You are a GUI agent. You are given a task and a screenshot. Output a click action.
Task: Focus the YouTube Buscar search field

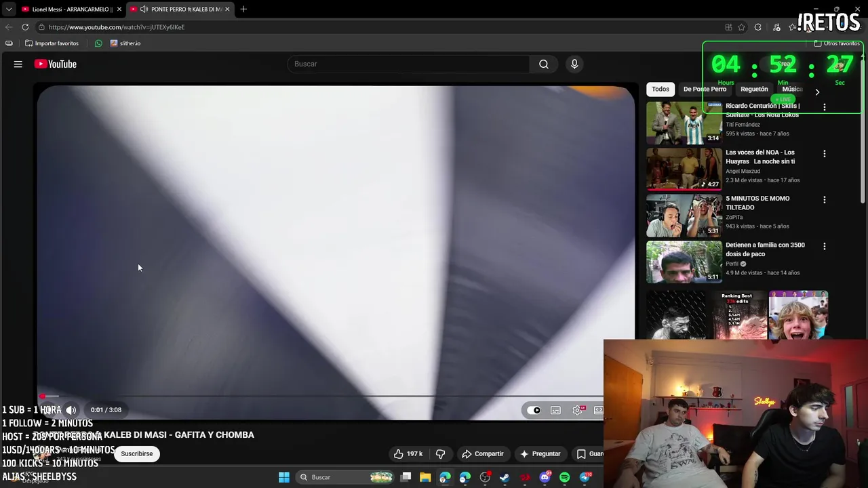(408, 64)
